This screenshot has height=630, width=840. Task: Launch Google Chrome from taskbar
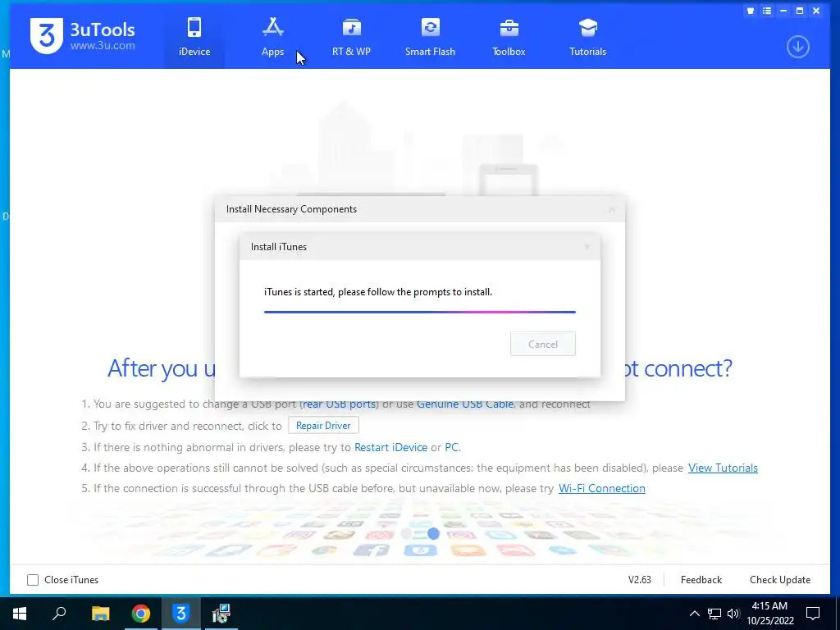(141, 614)
